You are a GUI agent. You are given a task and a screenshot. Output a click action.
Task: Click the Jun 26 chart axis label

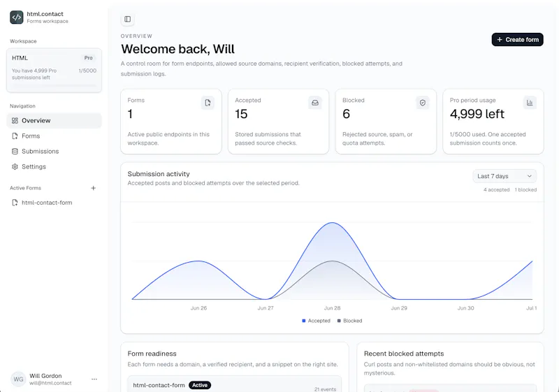tap(198, 308)
